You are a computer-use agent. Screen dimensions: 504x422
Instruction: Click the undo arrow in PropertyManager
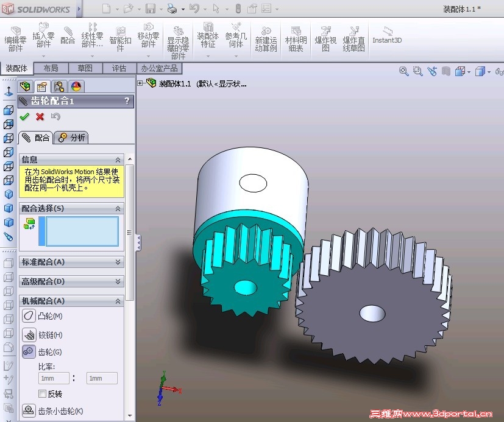click(55, 116)
